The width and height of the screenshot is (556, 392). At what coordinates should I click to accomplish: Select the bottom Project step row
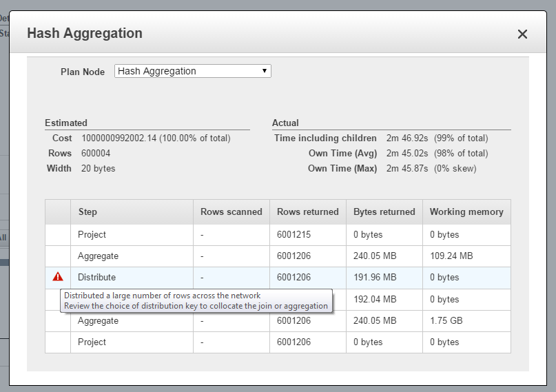(92, 342)
